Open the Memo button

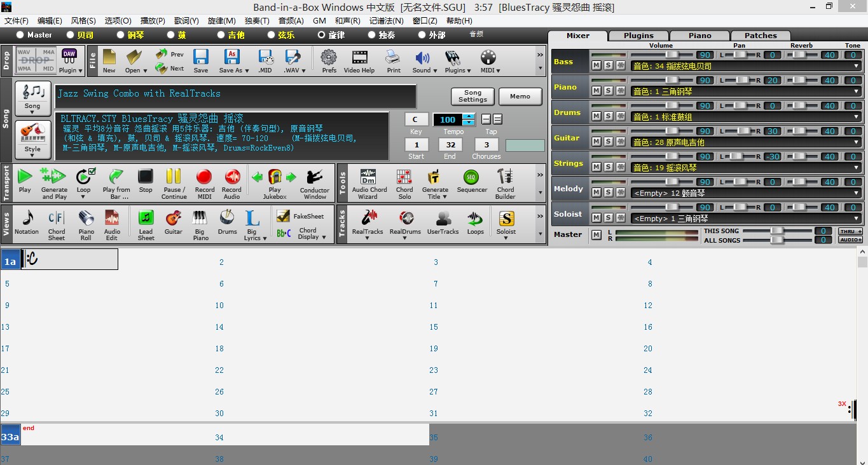pos(520,97)
